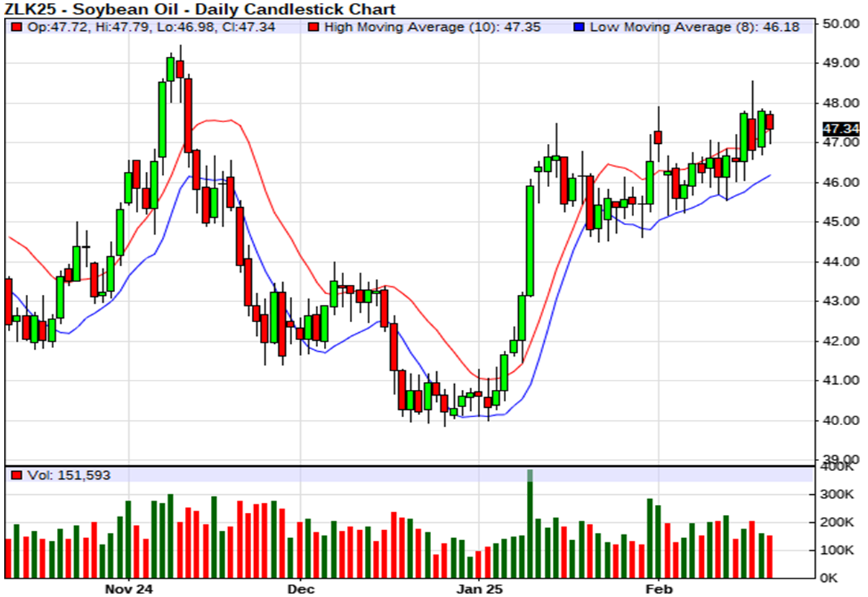Click the red OHLC legend swatch

click(17, 27)
